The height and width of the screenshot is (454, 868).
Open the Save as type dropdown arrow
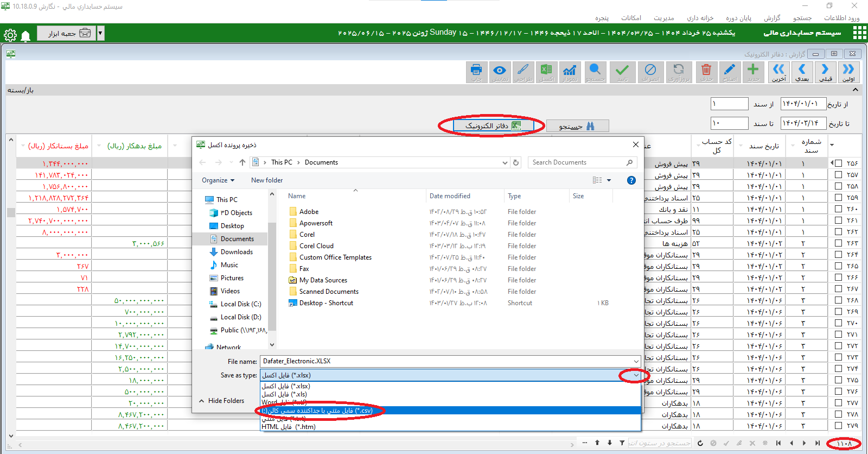click(x=636, y=375)
